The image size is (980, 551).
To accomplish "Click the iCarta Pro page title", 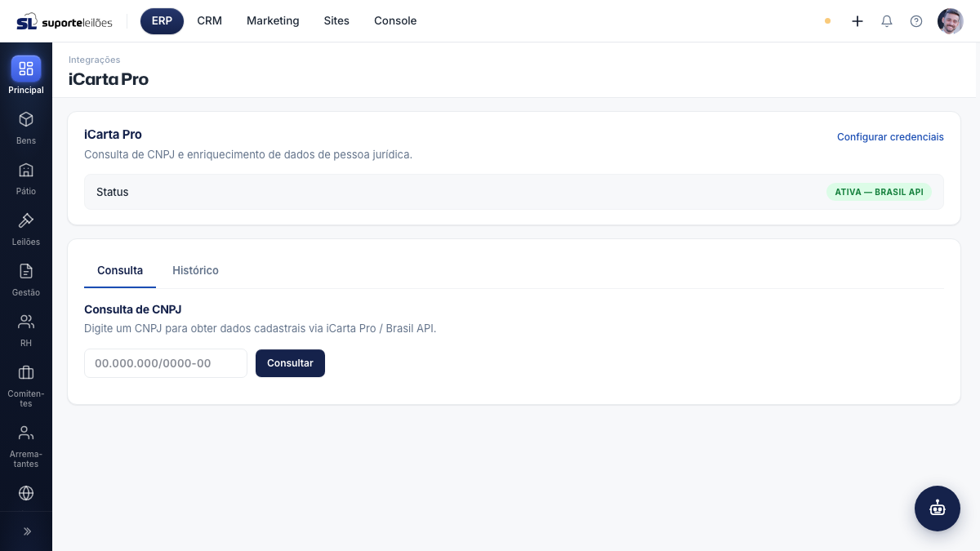I will (x=109, y=79).
